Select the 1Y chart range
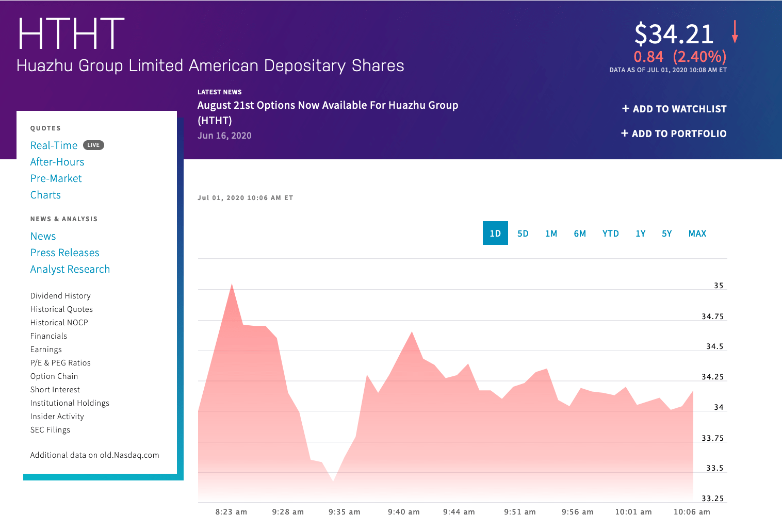 click(641, 234)
